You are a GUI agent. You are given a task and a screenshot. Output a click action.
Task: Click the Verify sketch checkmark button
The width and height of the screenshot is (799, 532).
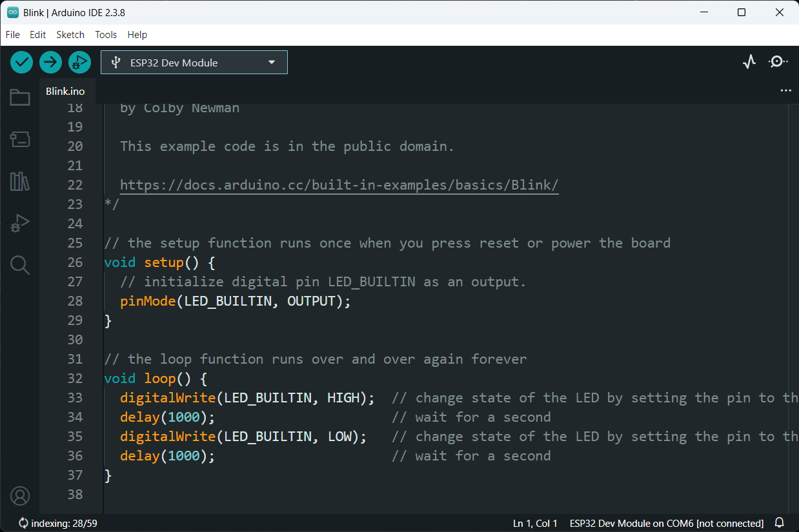click(x=21, y=62)
